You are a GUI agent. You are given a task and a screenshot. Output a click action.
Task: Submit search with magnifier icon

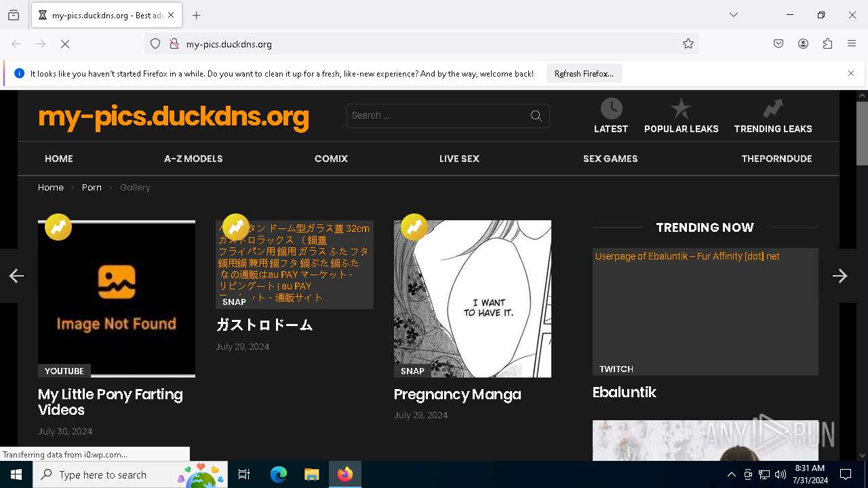point(536,116)
